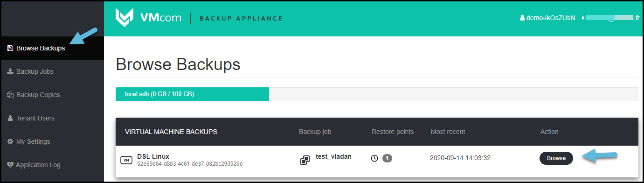Click the floppy disk icon beside Browse Backups
644x183 pixels.
(x=10, y=48)
